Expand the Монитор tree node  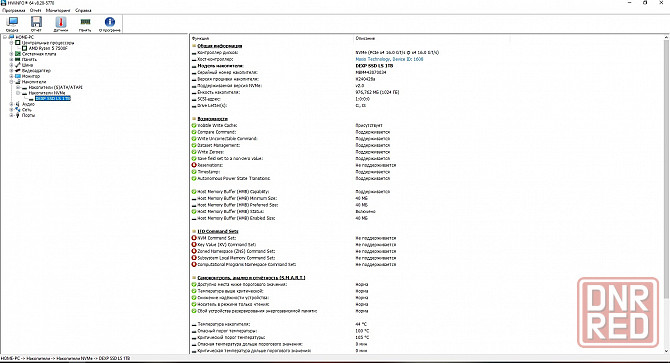(x=12, y=76)
